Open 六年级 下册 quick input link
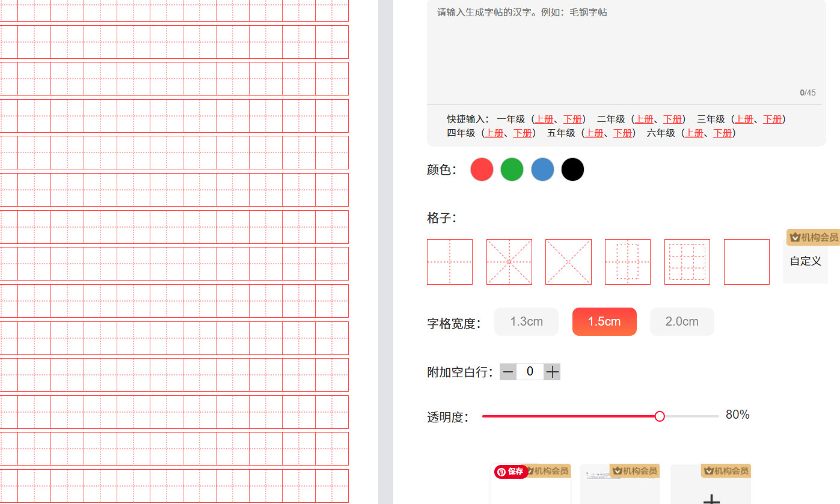840x504 pixels. tap(722, 133)
